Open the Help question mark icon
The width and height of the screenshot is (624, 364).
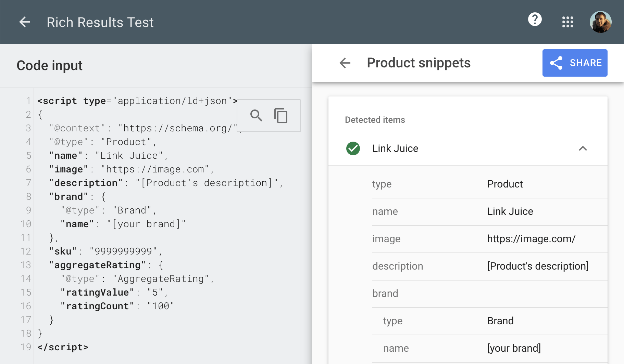(x=535, y=20)
